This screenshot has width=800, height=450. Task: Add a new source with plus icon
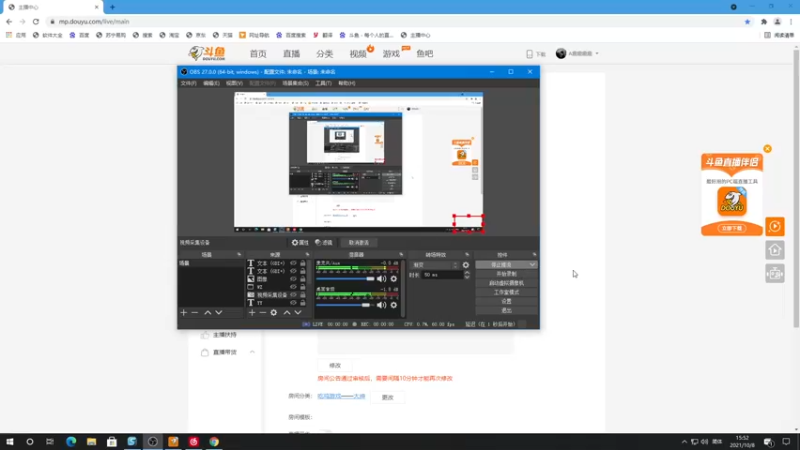pyautogui.click(x=252, y=312)
